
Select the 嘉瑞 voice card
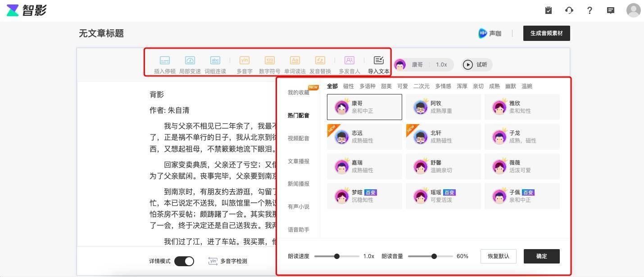pos(364,166)
